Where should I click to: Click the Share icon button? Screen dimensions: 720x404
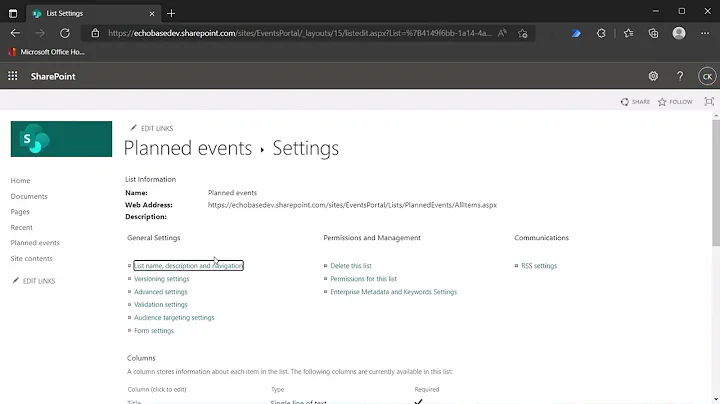pyautogui.click(x=635, y=102)
